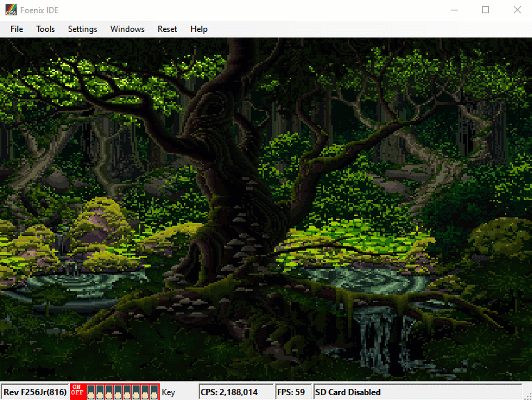532x400 pixels.
Task: Open the Windows menu
Action: pos(127,29)
